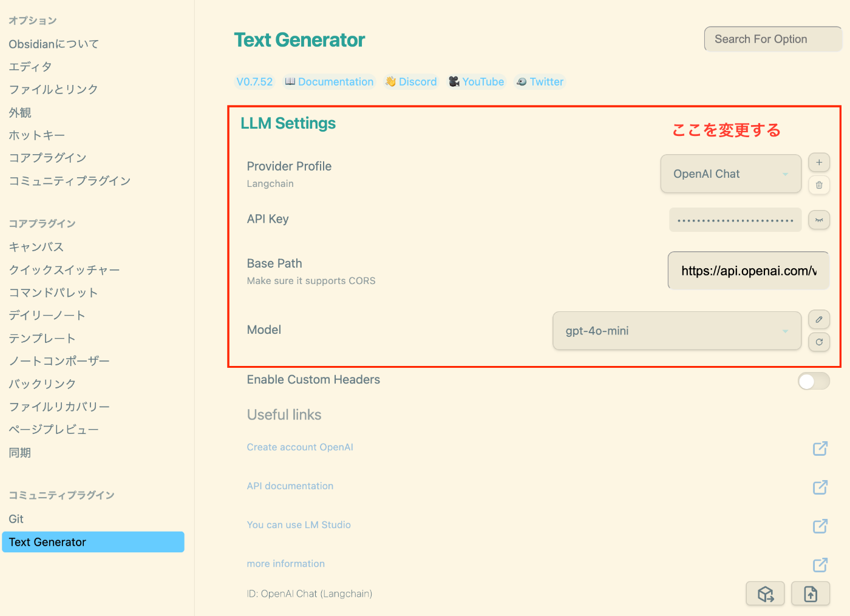
Task: Expand the gpt-4o-mini model dropdown
Action: tap(676, 331)
